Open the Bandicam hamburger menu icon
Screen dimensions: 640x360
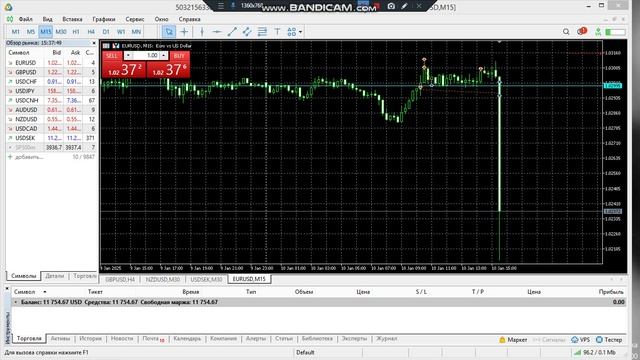(x=221, y=6)
